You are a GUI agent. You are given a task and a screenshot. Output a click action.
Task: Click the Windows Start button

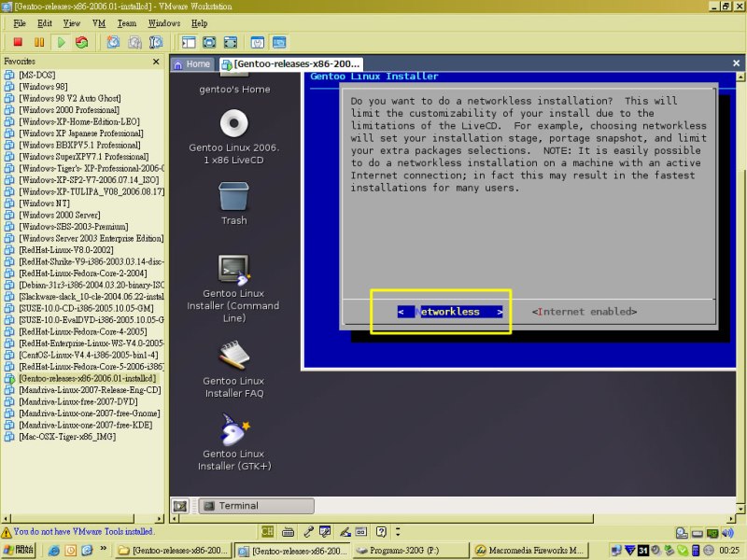pyautogui.click(x=19, y=550)
